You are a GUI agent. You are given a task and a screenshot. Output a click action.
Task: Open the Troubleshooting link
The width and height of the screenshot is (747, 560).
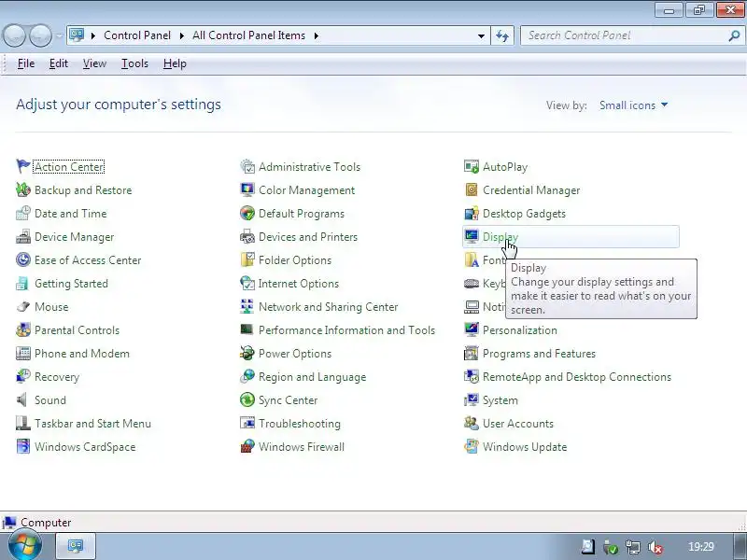click(300, 424)
